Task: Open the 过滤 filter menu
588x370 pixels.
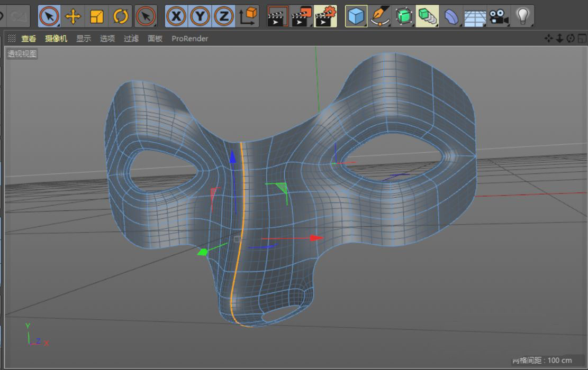Action: (131, 39)
